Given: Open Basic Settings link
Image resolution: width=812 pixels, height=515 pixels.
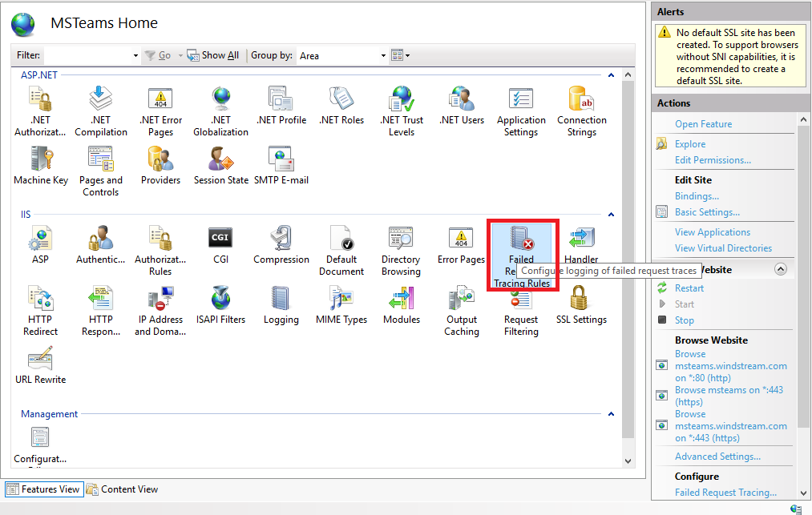Looking at the screenshot, I should click(707, 212).
